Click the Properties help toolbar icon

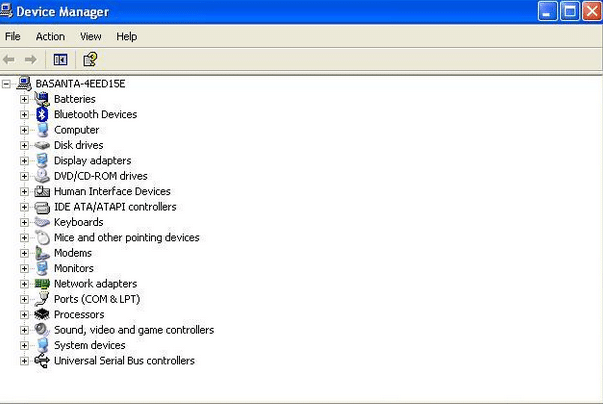coord(90,60)
